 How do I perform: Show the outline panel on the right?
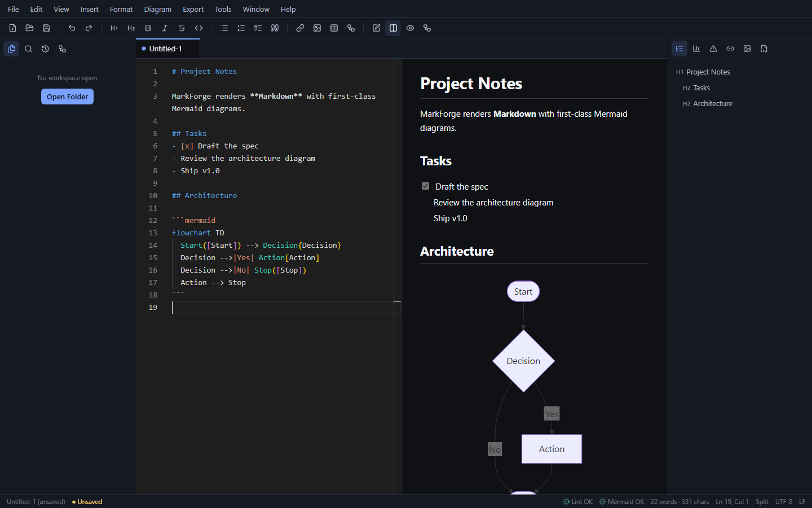[679, 49]
